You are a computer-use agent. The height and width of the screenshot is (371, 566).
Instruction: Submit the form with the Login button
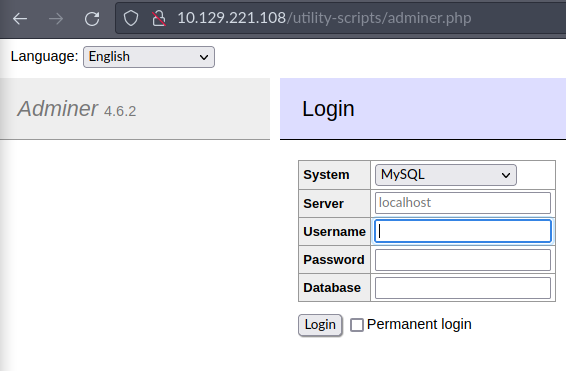[320, 325]
